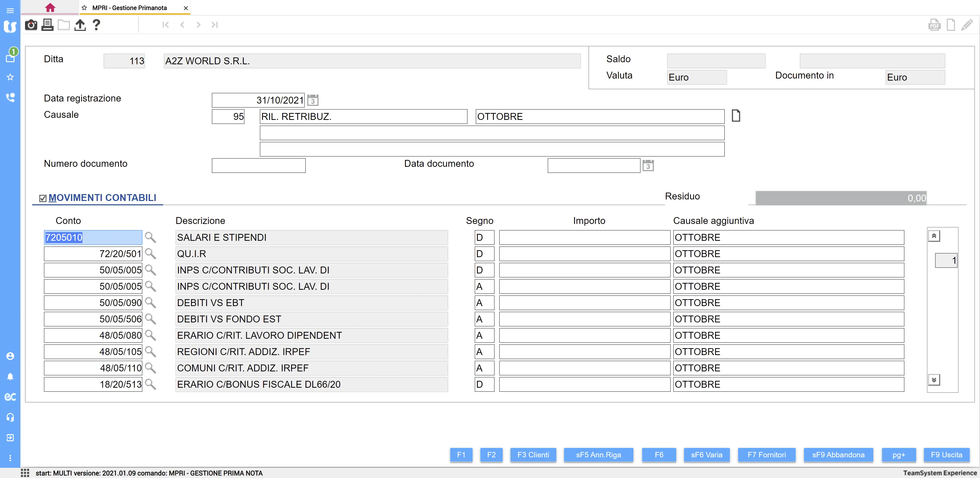Viewport: 980px width, 478px height.
Task: Switch to MPRI - Gestione Primanota tab
Action: 129,8
